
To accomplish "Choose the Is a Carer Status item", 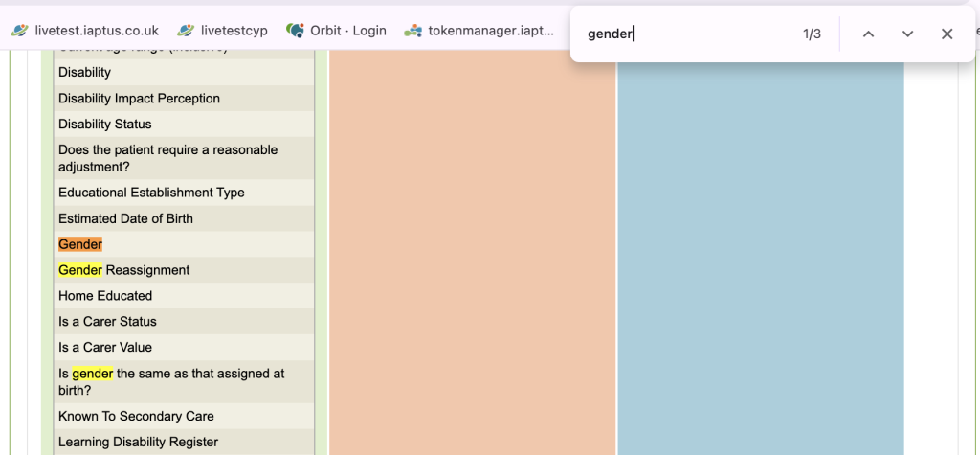I will [x=107, y=322].
